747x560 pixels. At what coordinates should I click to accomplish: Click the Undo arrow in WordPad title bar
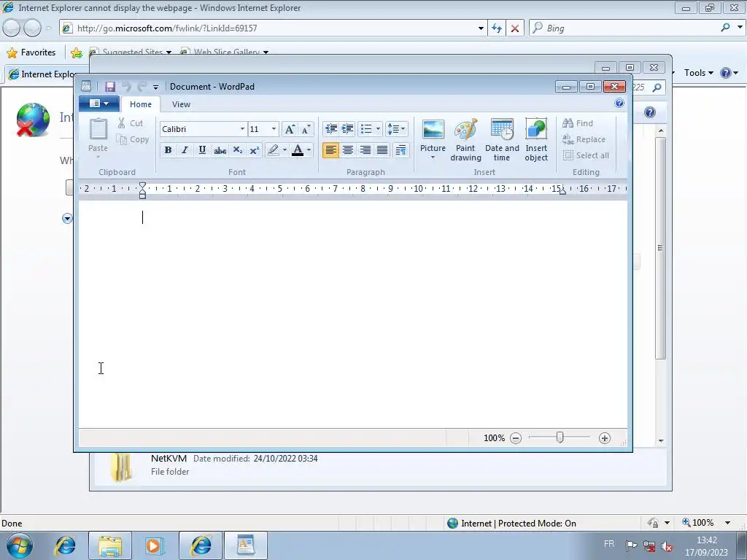coord(126,87)
